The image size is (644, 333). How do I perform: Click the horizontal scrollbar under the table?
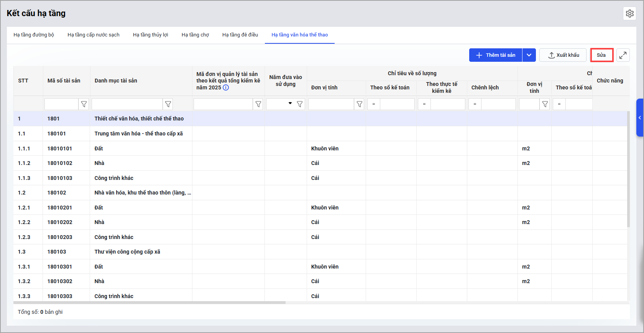[x=149, y=303]
